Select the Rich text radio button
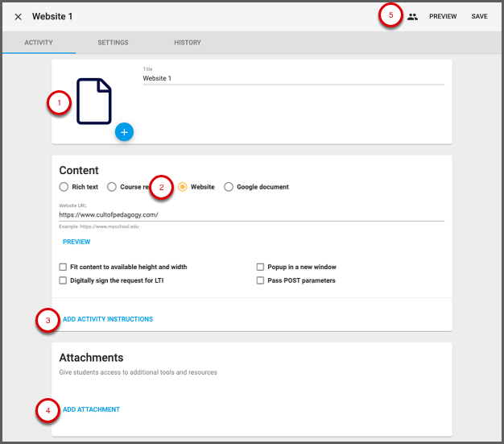Screen dimensions: 504x444 64,187
